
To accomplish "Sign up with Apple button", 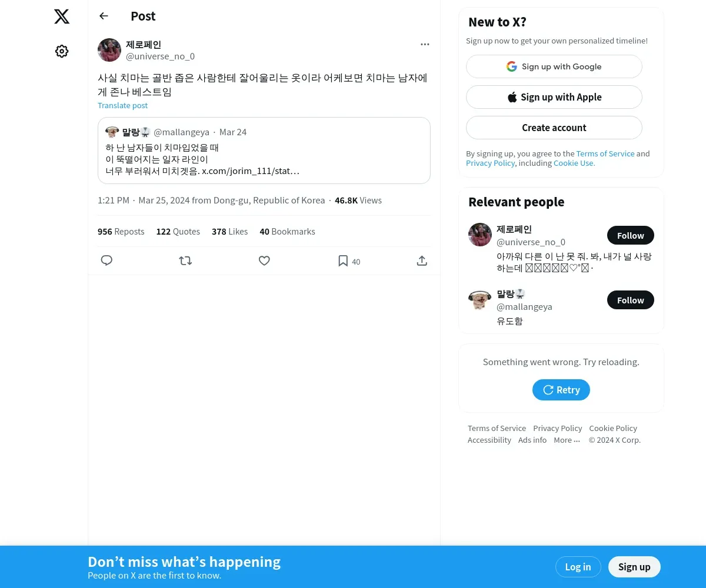I will 554,97.
